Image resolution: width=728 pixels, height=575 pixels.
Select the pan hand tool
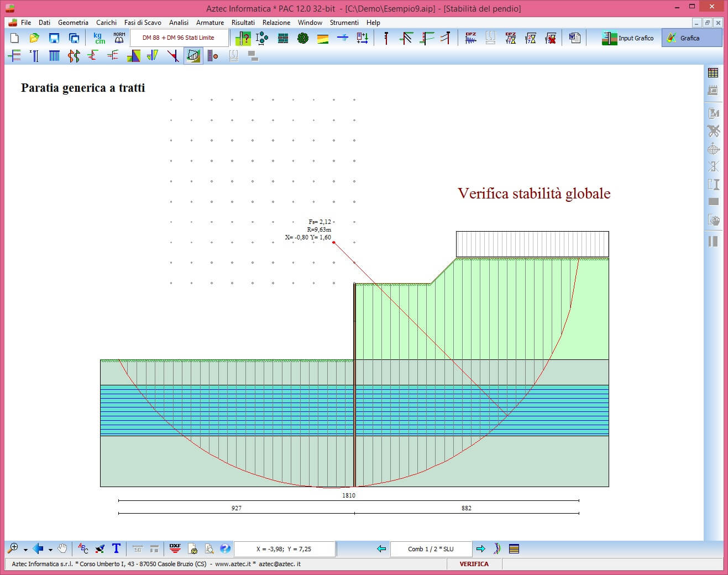pos(62,548)
